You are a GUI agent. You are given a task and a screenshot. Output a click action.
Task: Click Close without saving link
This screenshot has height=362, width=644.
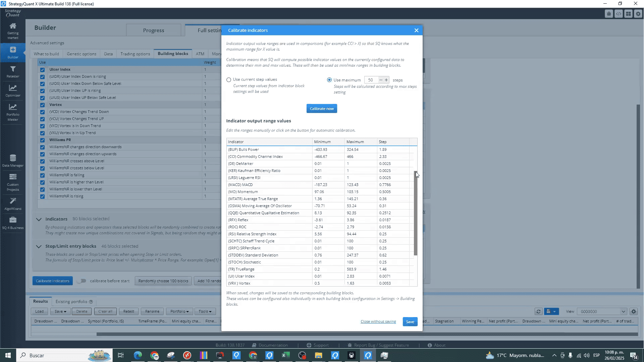coord(378,322)
